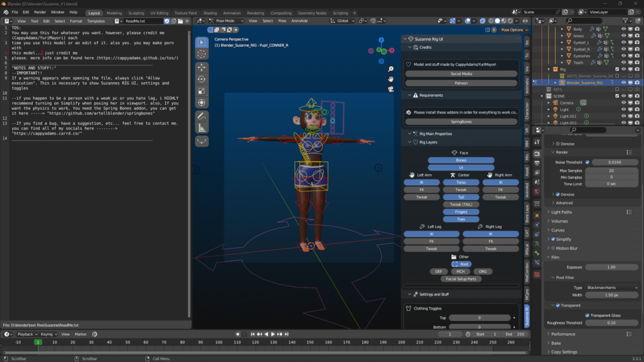The image size is (644, 362).
Task: Open Render properties tab icon
Action: click(x=537, y=153)
